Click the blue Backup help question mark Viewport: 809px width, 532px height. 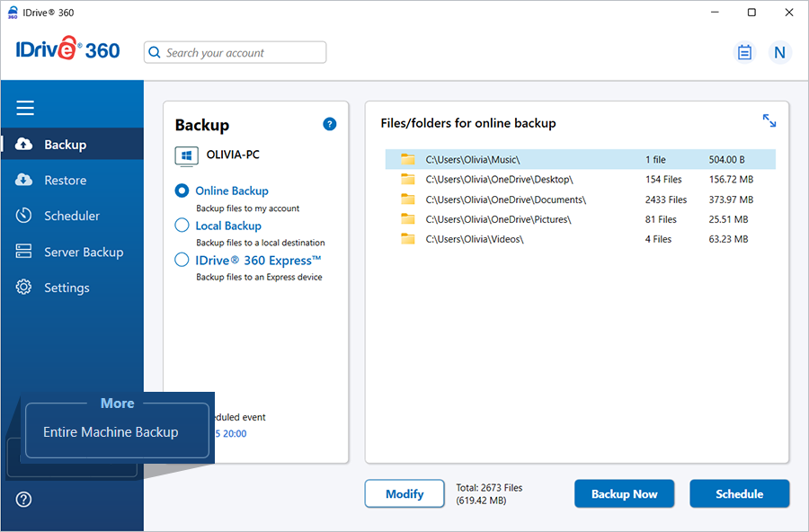(x=329, y=124)
